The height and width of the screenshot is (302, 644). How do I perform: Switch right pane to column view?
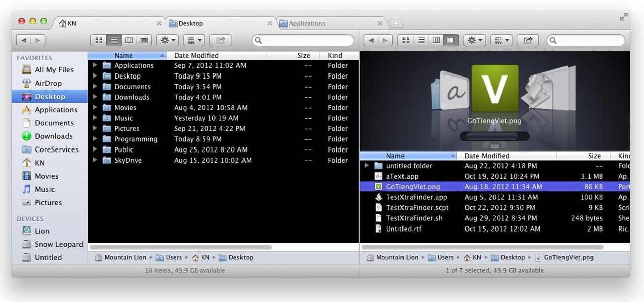pos(436,40)
